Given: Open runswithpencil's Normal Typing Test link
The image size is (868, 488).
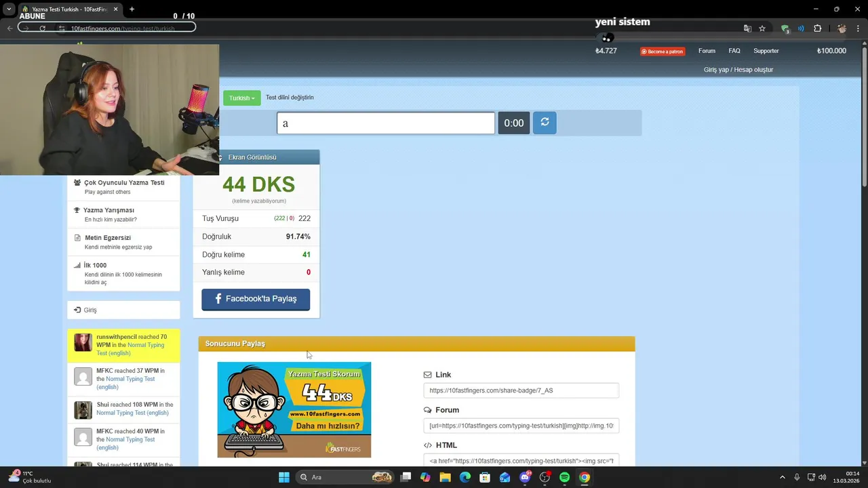Looking at the screenshot, I should [x=130, y=349].
